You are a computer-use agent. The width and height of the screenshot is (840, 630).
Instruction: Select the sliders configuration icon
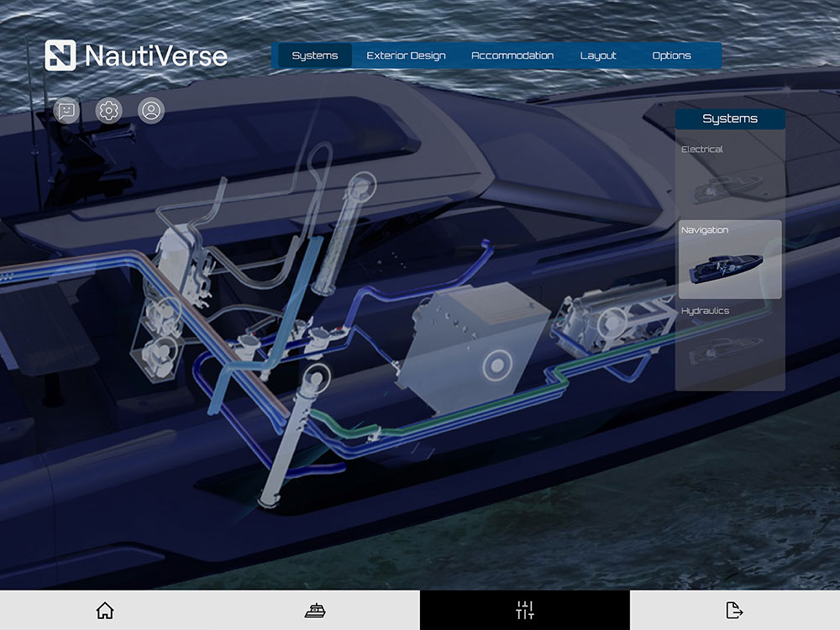525,610
